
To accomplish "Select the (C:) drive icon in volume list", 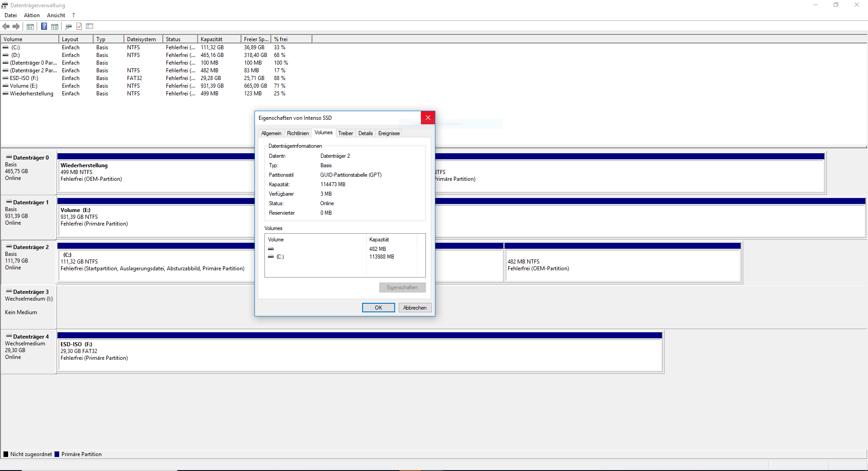I will (5, 47).
